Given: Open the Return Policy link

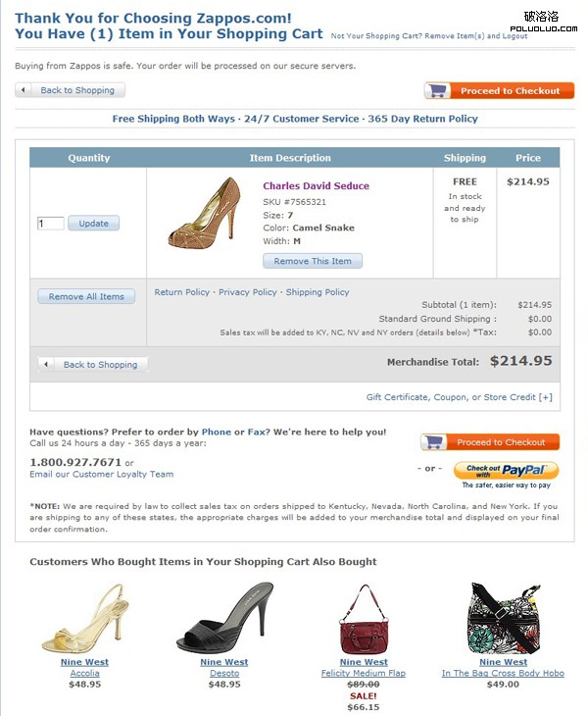Looking at the screenshot, I should point(182,292).
